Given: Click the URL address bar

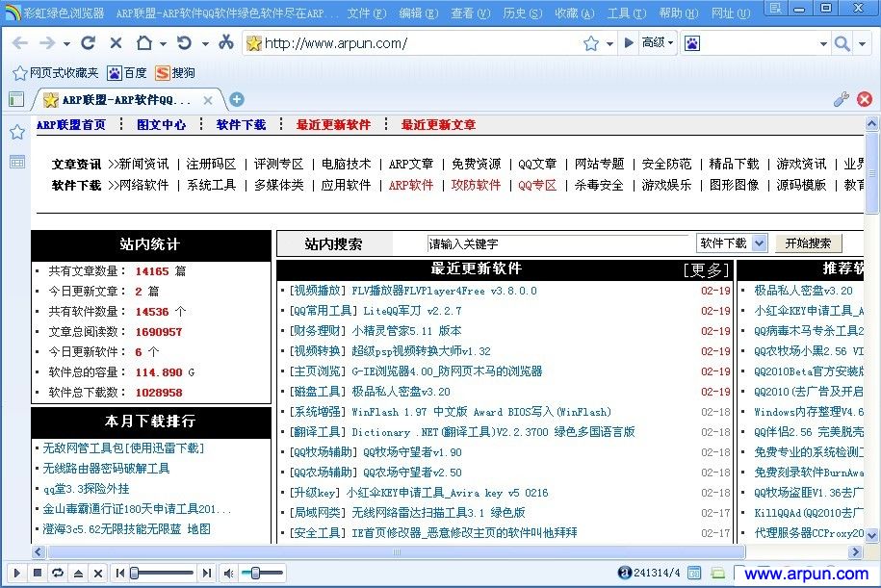Looking at the screenshot, I should 413,43.
